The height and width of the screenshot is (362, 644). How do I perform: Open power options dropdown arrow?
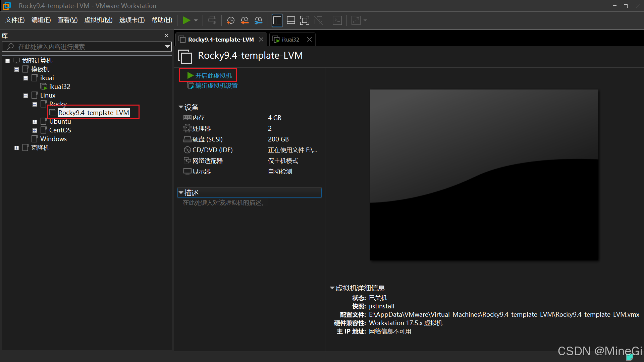pos(196,20)
